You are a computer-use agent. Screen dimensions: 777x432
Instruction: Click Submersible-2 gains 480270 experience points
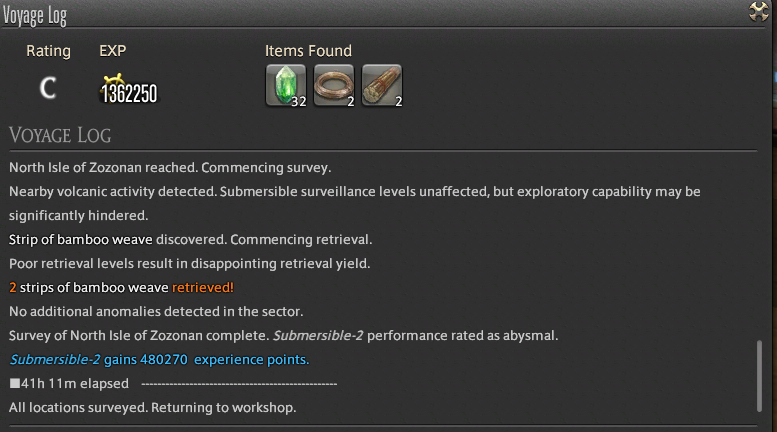[160, 360]
